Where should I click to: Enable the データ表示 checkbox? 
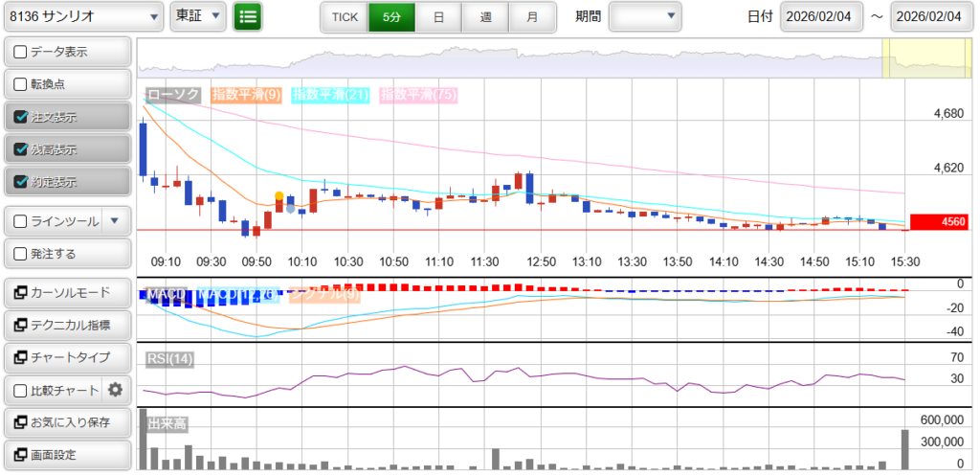tap(21, 52)
